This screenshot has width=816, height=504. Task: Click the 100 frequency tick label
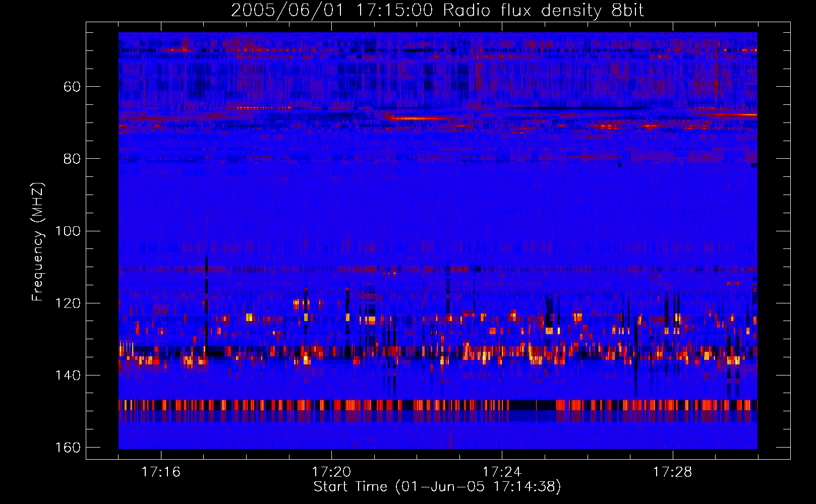pos(68,231)
